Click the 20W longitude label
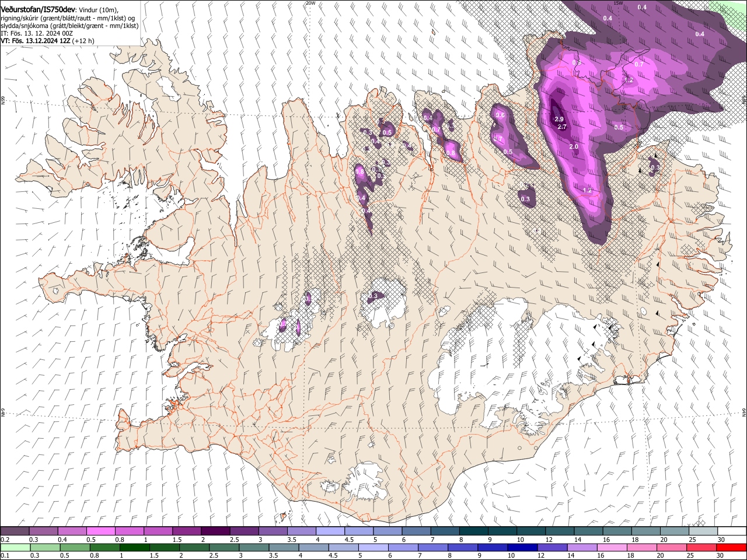The image size is (747, 560). coord(310,3)
